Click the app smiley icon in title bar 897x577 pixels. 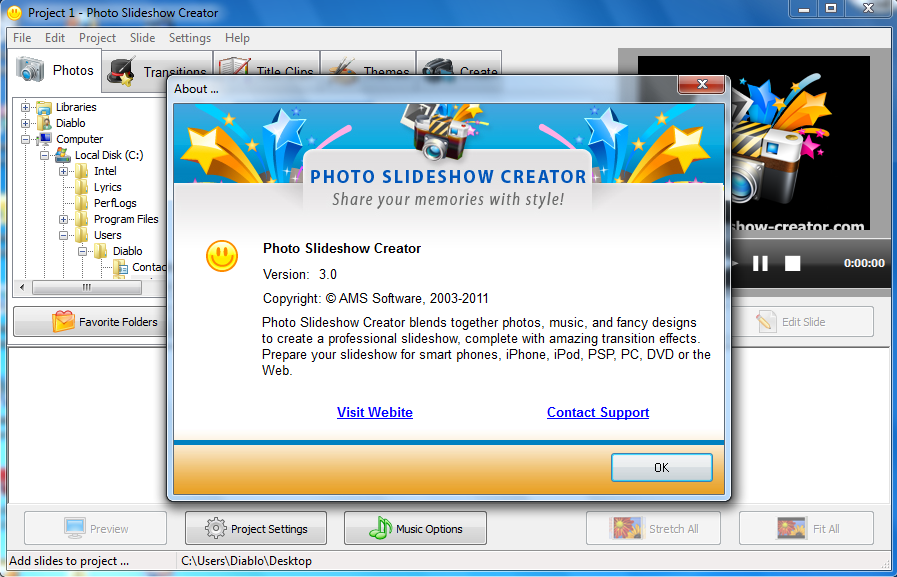[15, 12]
